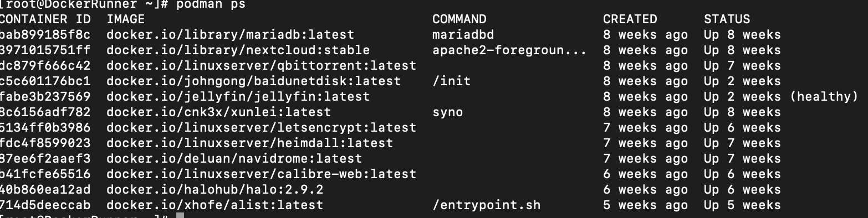Click the 'podman ps' command text

click(x=211, y=4)
